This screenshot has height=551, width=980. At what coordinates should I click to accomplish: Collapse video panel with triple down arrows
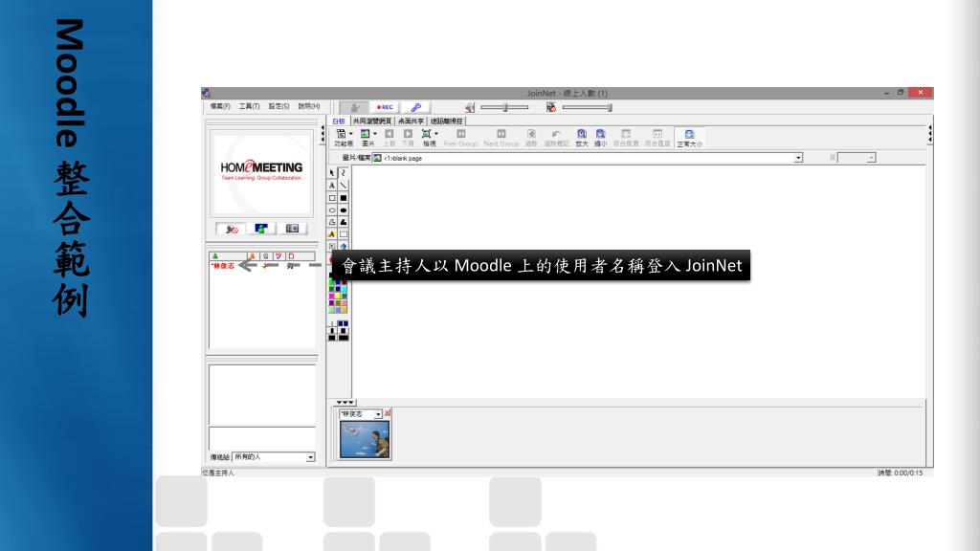(345, 403)
